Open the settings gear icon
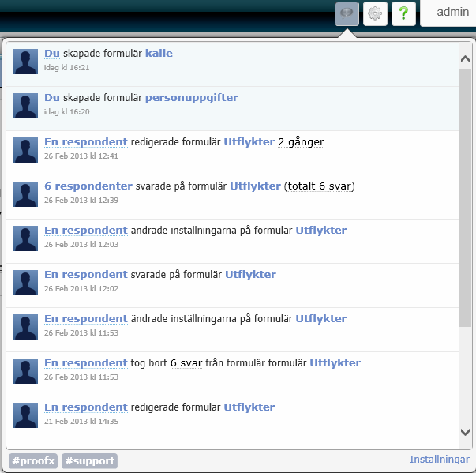Screen dimensions: 476x473 click(376, 14)
